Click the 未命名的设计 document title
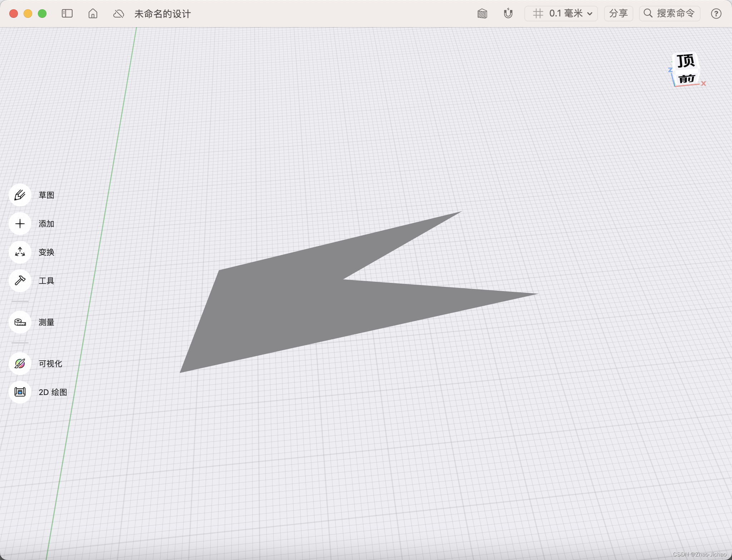This screenshot has height=560, width=732. pos(163,14)
